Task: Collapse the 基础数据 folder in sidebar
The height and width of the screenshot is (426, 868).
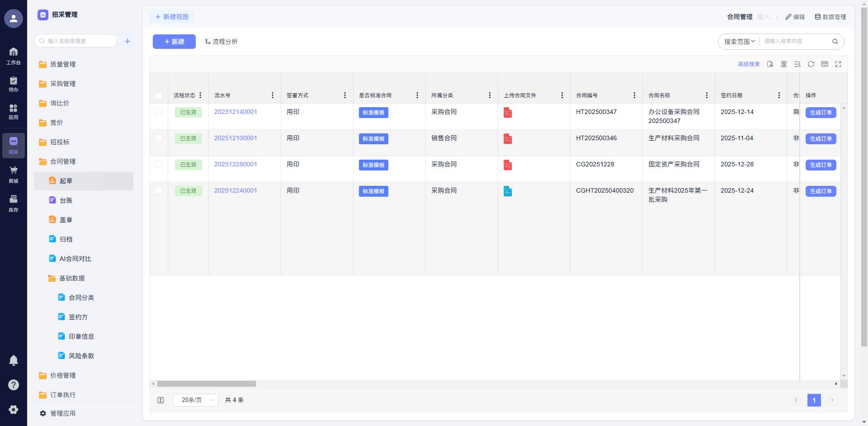Action: pyautogui.click(x=71, y=278)
